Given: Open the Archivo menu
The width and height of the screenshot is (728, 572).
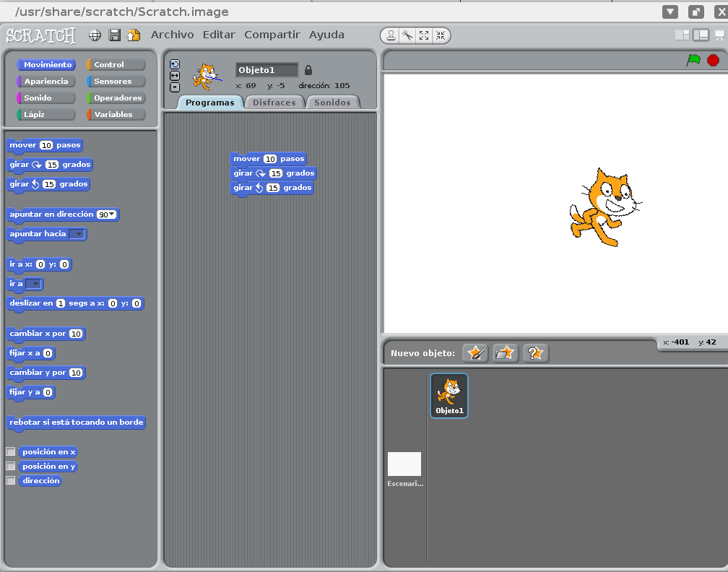Looking at the screenshot, I should 172,35.
